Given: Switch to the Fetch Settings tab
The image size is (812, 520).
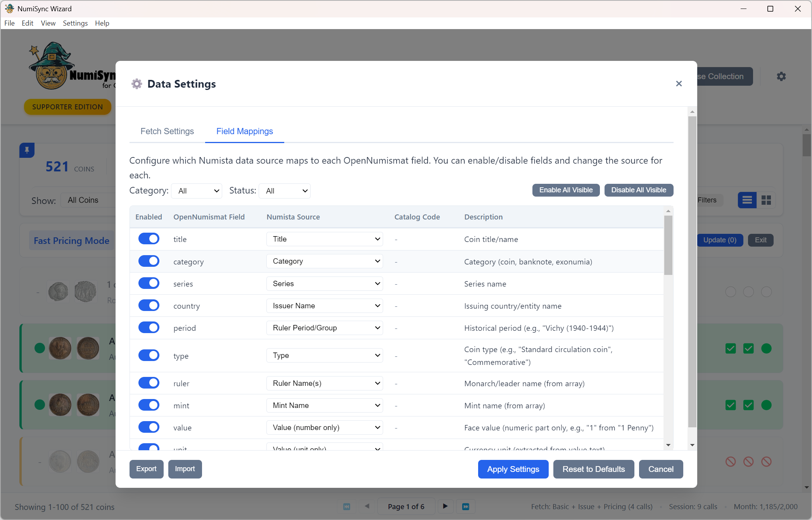Looking at the screenshot, I should pyautogui.click(x=167, y=131).
